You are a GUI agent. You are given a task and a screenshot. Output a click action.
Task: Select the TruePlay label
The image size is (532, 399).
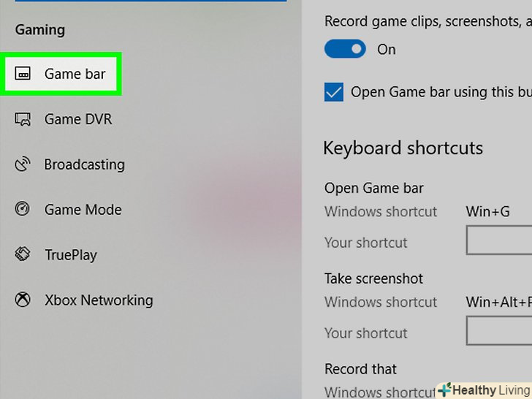[71, 255]
